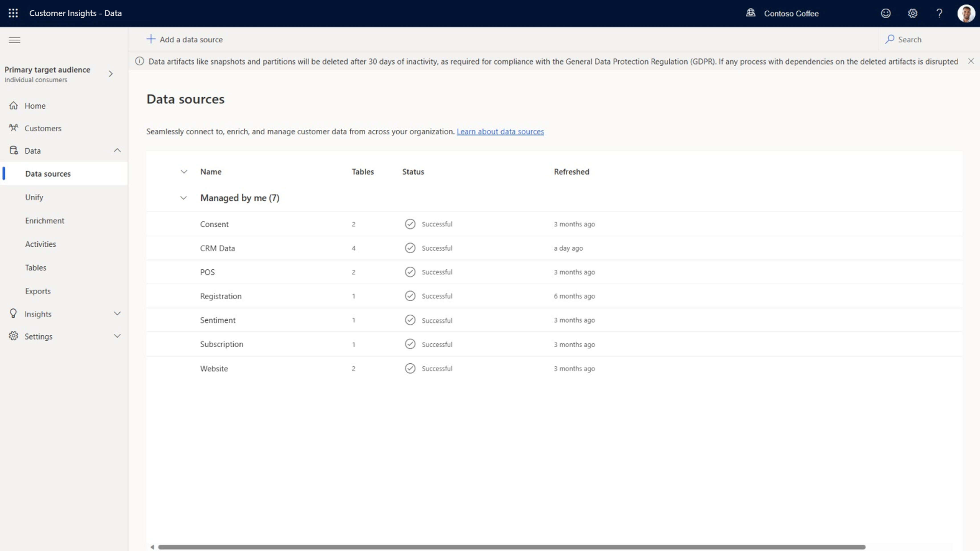Click the Insights lightbulb icon
Screen dimensions: 980x551
point(14,313)
